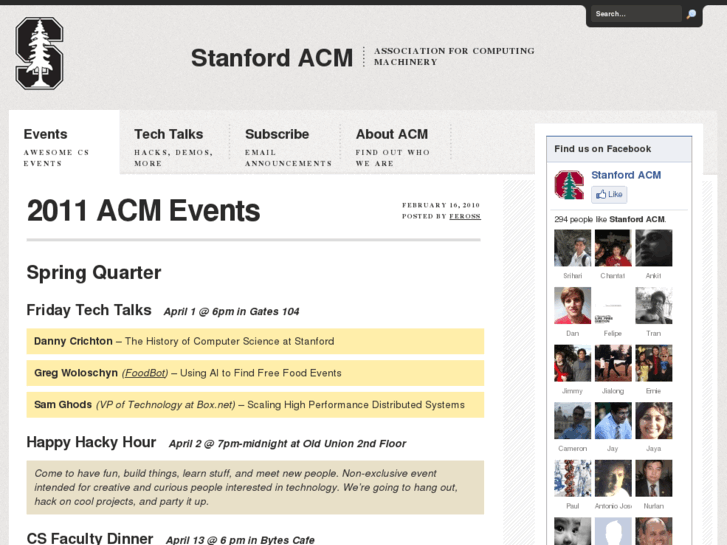The height and width of the screenshot is (545, 727).
Task: Click the Stanford ACM Facebook page link
Action: [626, 175]
